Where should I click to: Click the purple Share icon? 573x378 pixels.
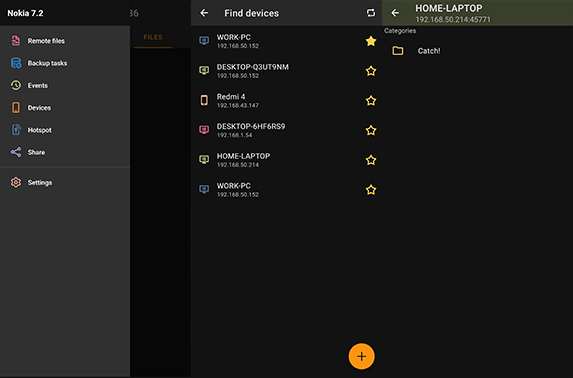click(x=16, y=152)
